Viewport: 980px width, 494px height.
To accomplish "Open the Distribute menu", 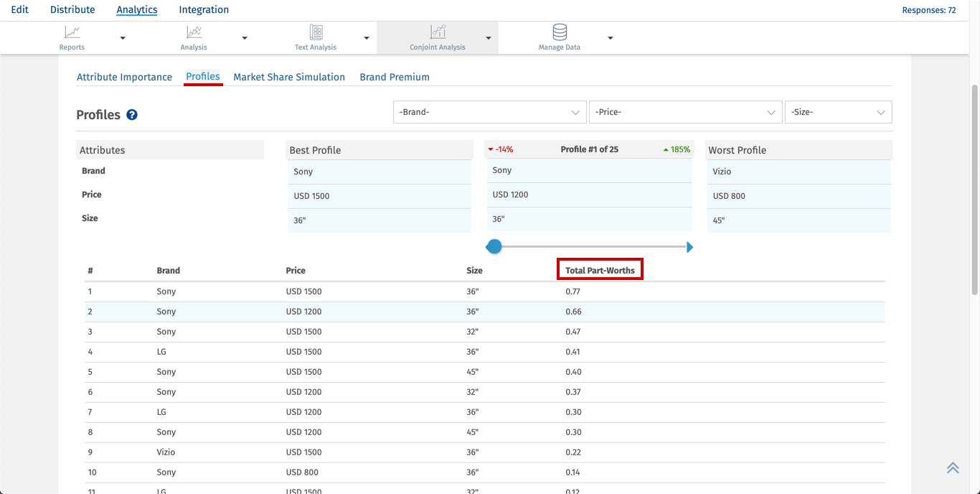I will pos(72,10).
